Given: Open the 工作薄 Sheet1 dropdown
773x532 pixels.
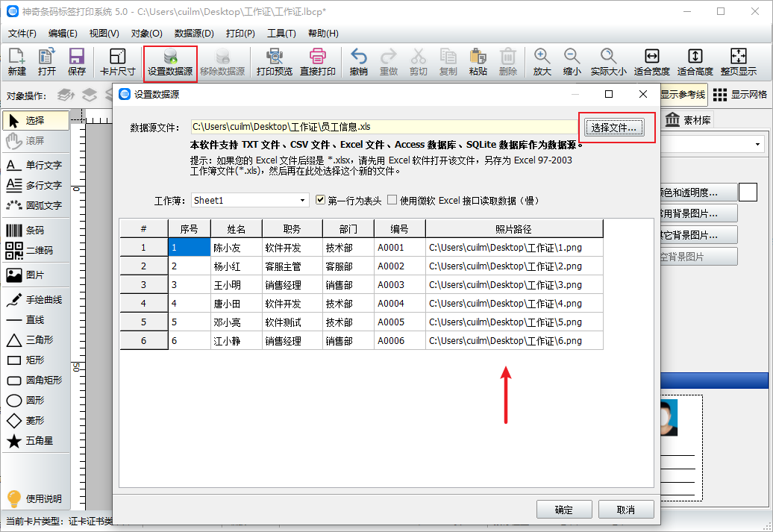Looking at the screenshot, I should tap(250, 200).
